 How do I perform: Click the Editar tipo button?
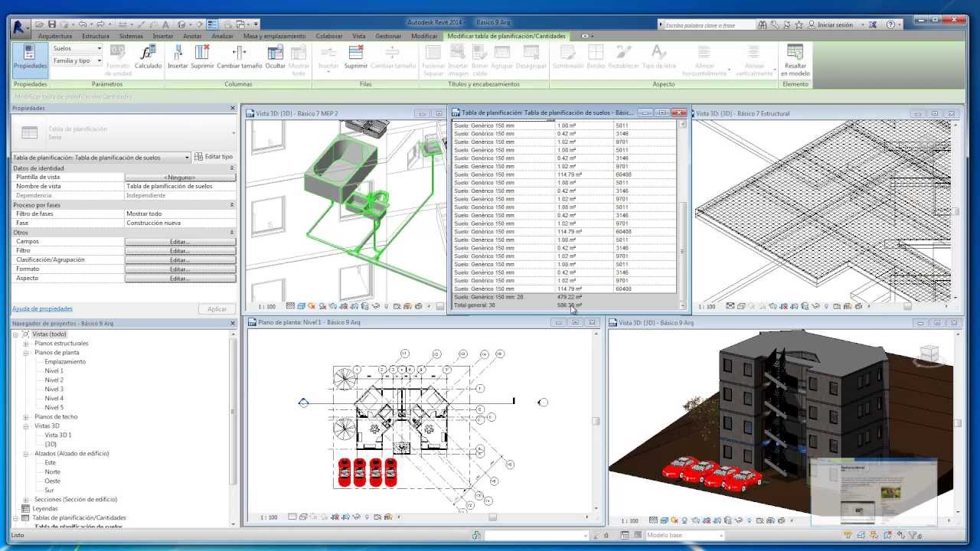(214, 157)
